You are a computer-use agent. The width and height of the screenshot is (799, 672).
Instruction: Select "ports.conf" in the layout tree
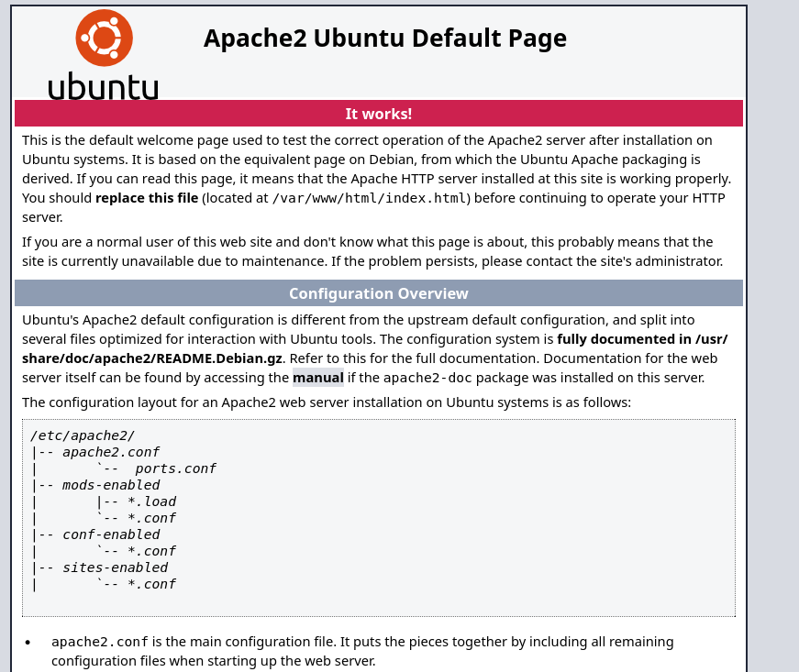coord(176,468)
